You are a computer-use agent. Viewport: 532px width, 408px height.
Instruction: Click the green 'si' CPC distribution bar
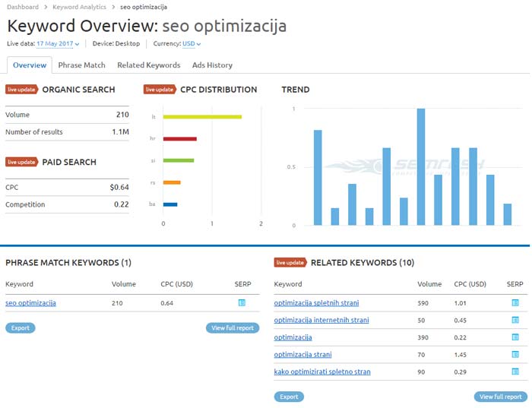(179, 160)
